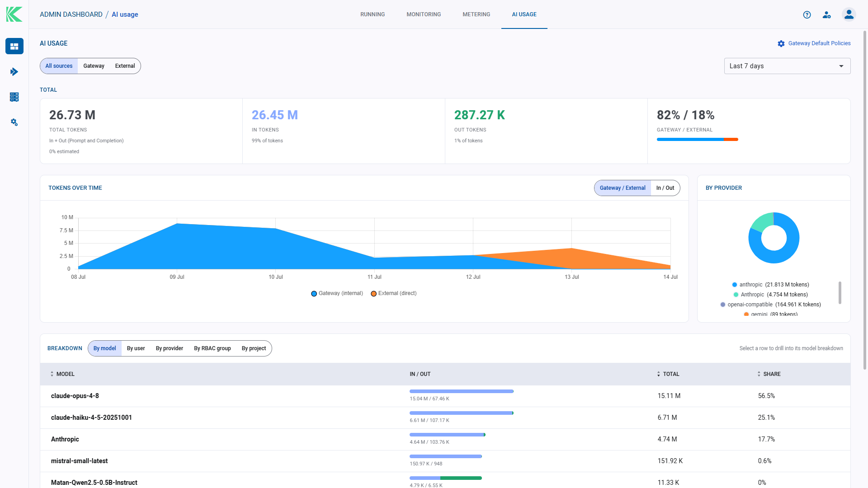Select All sources filter
The height and width of the screenshot is (488, 868).
pyautogui.click(x=59, y=66)
